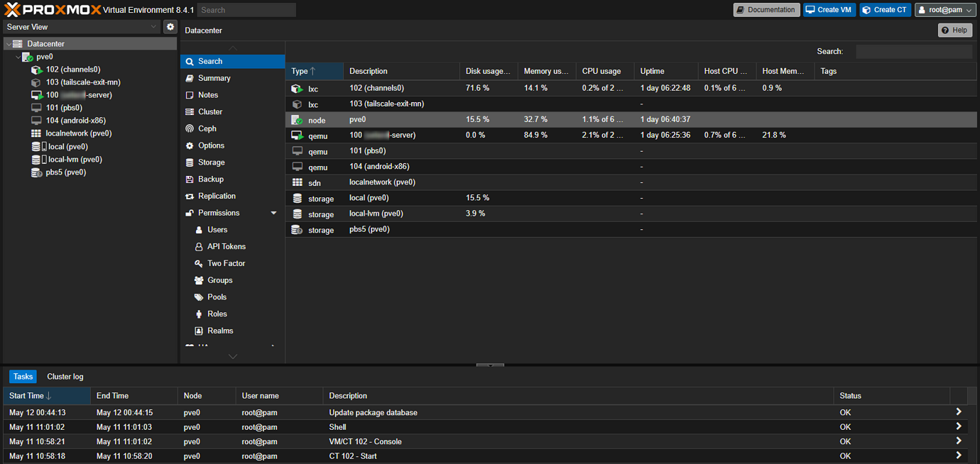Click the gear icon beside Server View

170,26
